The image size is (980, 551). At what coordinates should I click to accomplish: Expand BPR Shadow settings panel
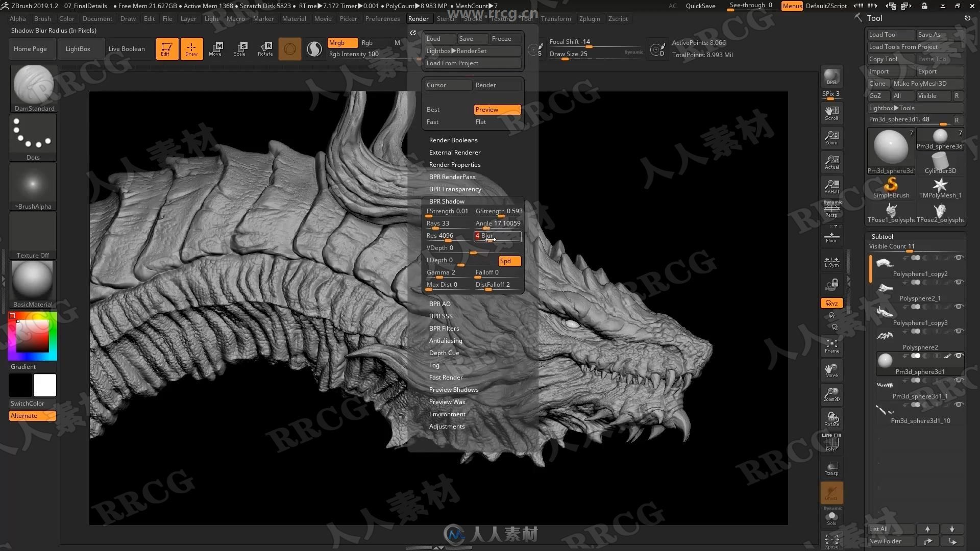[446, 201]
